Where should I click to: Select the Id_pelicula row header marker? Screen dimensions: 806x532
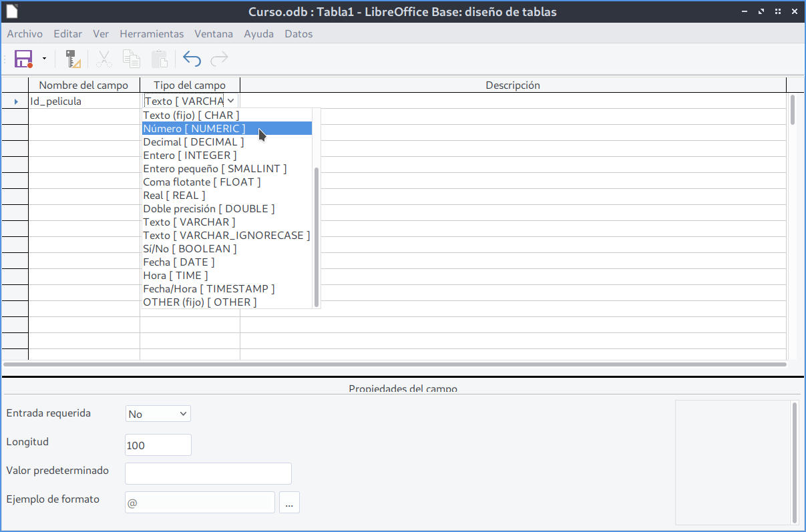pyautogui.click(x=15, y=101)
